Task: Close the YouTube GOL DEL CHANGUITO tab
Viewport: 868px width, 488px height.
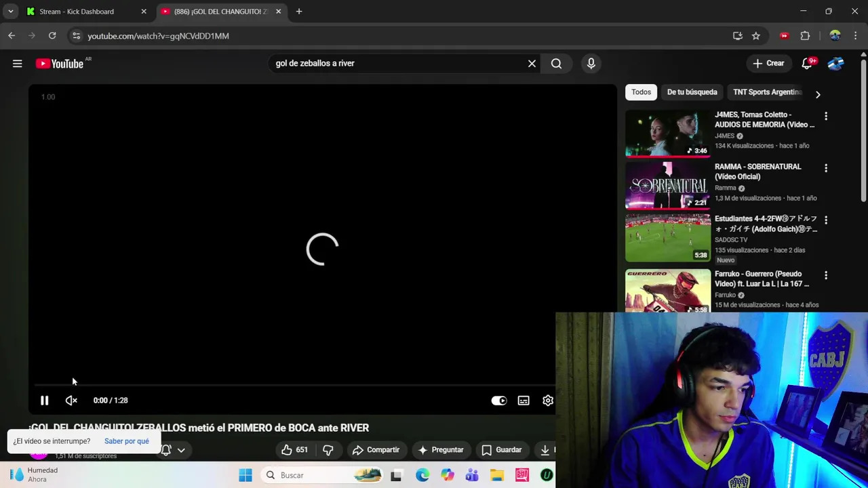Action: [x=278, y=12]
